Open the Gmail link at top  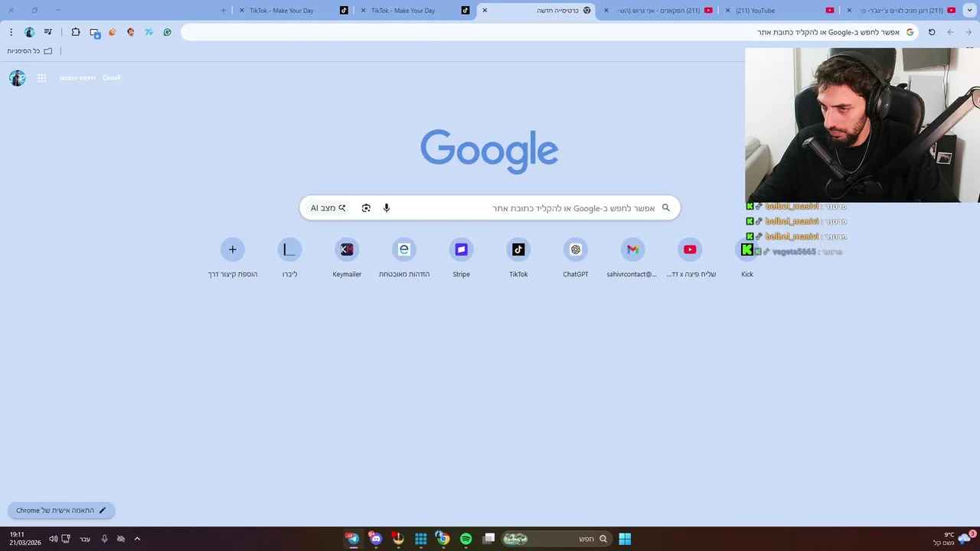[111, 78]
